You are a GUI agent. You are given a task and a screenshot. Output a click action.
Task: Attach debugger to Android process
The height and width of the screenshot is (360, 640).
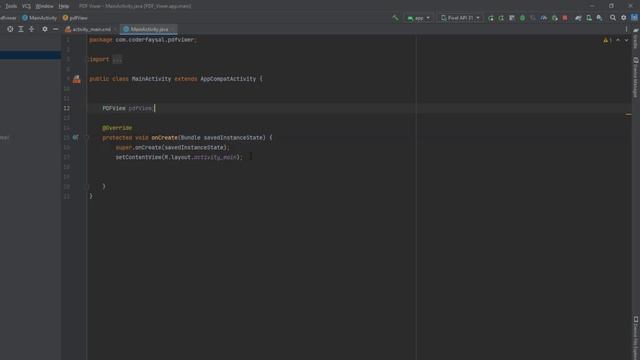(554, 18)
